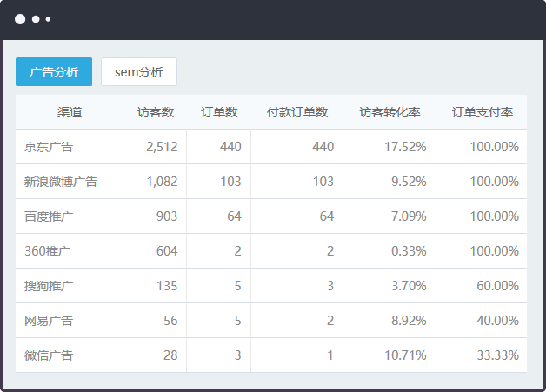
Task: Select the 网易广告 channel row
Action: [x=271, y=321]
